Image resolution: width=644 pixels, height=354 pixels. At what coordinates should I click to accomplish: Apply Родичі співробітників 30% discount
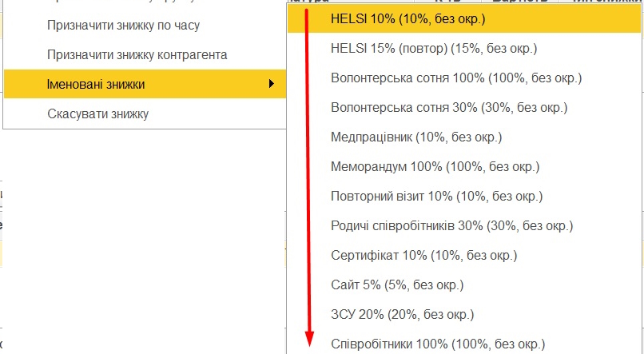(451, 226)
